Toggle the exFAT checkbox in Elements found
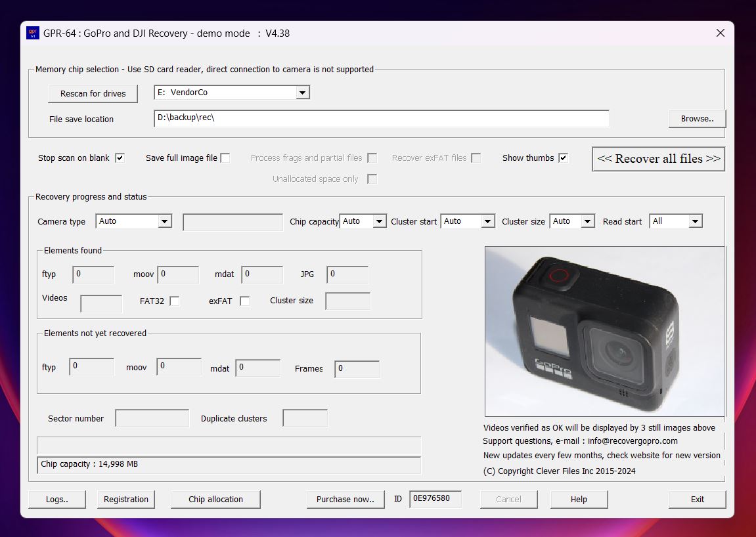756x537 pixels. 244,301
